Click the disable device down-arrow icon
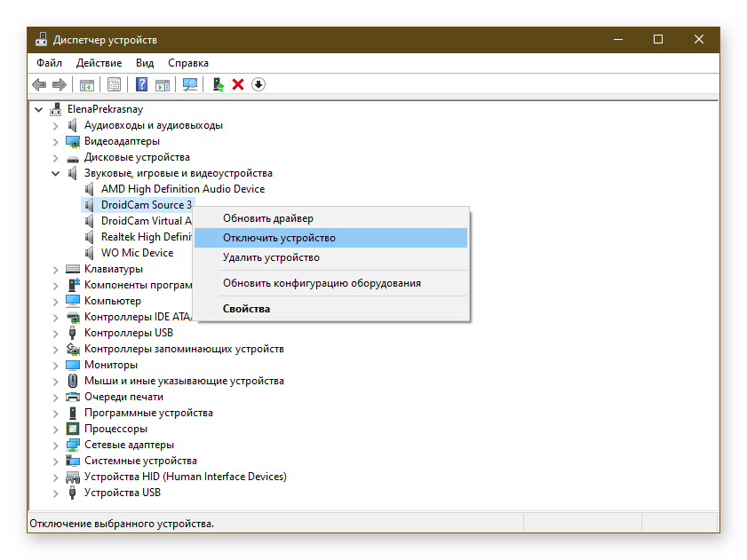The width and height of the screenshot is (747, 560). tap(258, 85)
